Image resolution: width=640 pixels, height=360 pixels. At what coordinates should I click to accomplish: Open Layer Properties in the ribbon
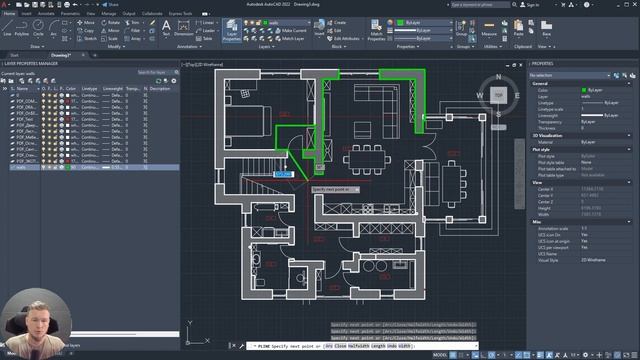231,30
